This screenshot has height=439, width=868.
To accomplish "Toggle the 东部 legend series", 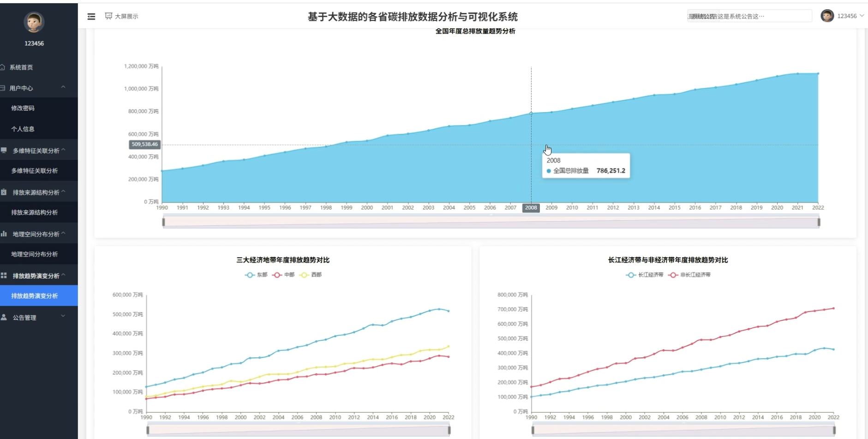I will (x=256, y=275).
